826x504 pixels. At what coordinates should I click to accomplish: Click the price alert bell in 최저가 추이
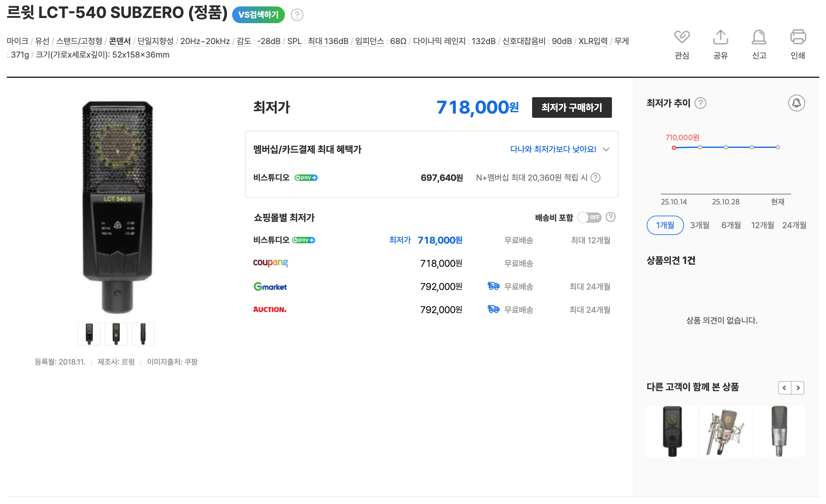click(x=796, y=103)
